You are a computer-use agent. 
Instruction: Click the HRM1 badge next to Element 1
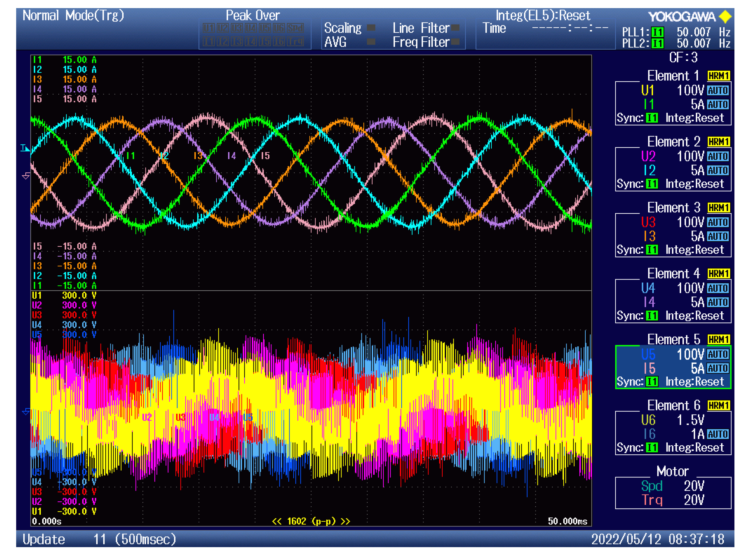click(x=718, y=76)
